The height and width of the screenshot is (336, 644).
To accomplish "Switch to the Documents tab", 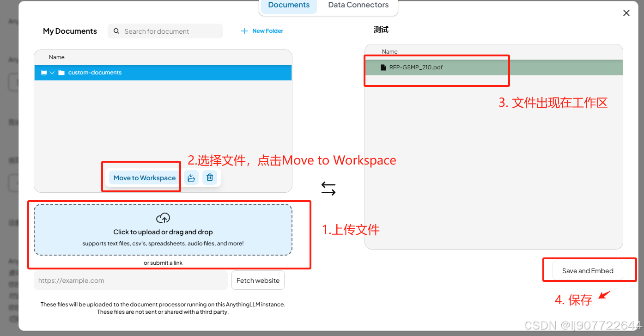I will coord(289,5).
